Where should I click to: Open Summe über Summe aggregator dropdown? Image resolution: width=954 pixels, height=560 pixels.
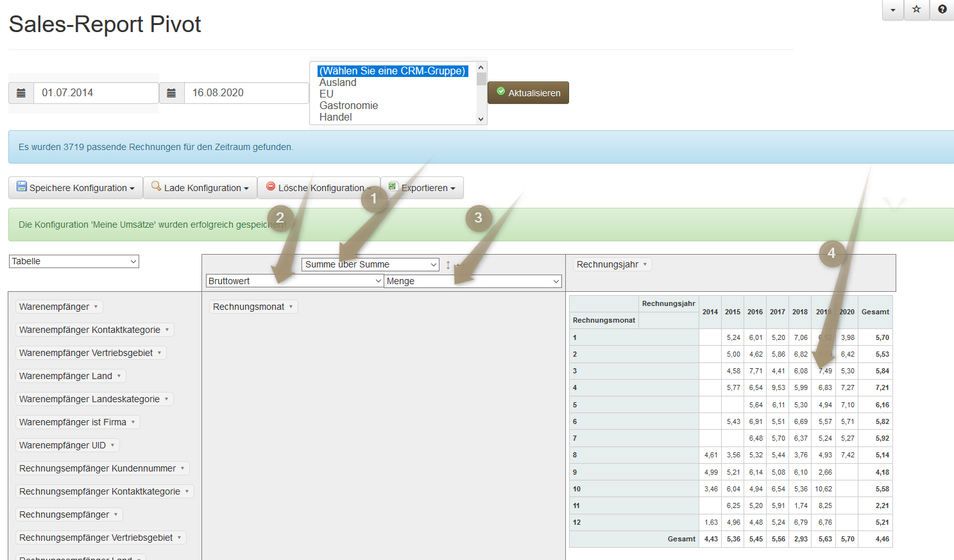point(370,265)
